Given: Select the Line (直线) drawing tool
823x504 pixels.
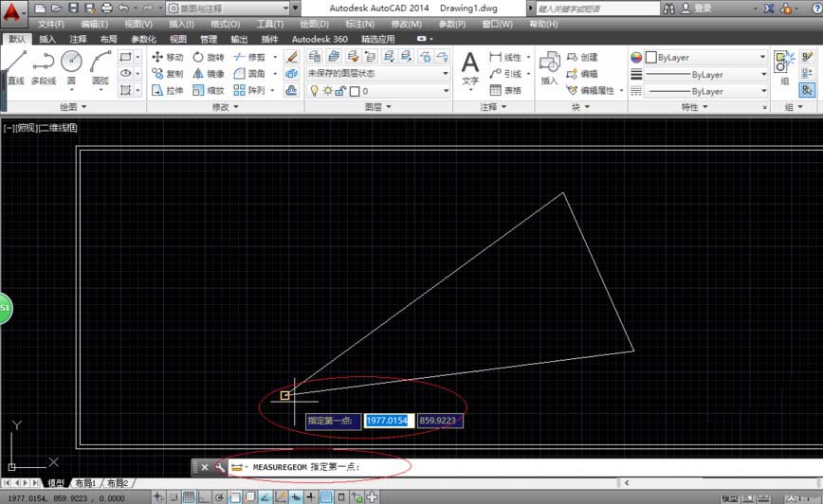Looking at the screenshot, I should click(16, 67).
